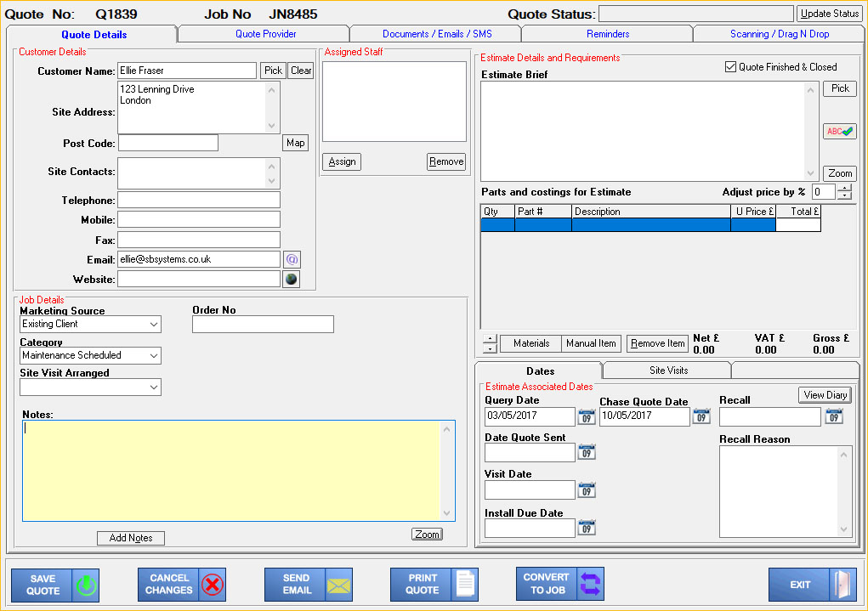This screenshot has height=611, width=868.
Task: Increase the Adjust price by % value
Action: click(844, 188)
